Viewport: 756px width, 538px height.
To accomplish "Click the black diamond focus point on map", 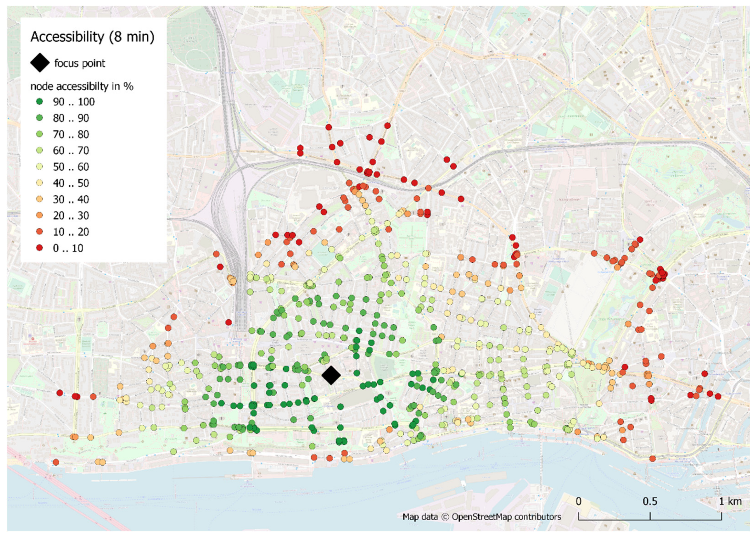I will pyautogui.click(x=331, y=375).
